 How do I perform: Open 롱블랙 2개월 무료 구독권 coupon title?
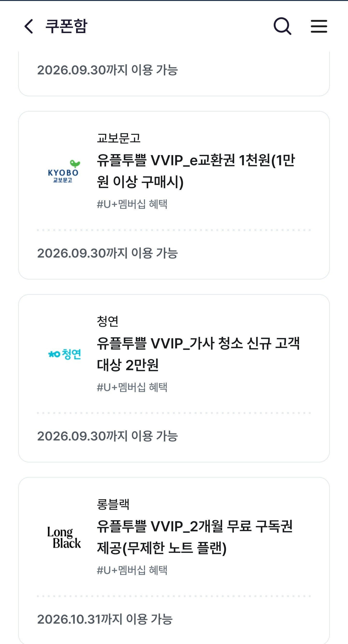point(195,537)
